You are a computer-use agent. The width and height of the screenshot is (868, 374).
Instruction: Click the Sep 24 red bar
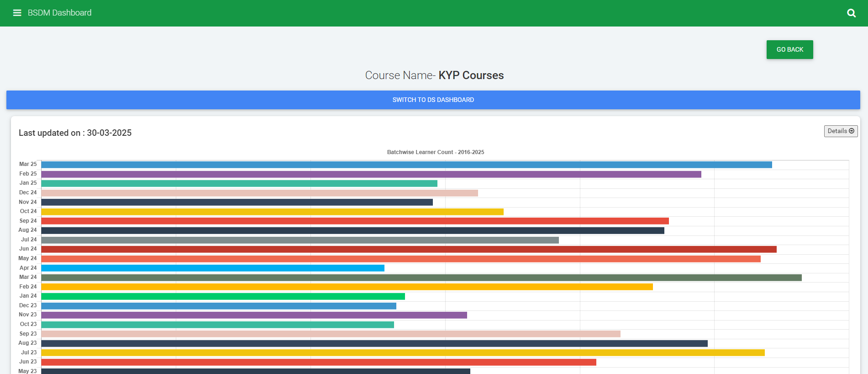click(355, 221)
